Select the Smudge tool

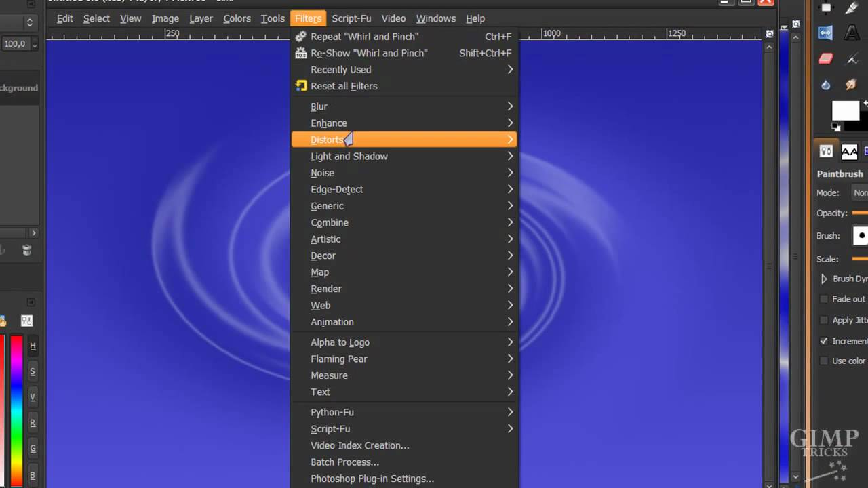pyautogui.click(x=852, y=85)
